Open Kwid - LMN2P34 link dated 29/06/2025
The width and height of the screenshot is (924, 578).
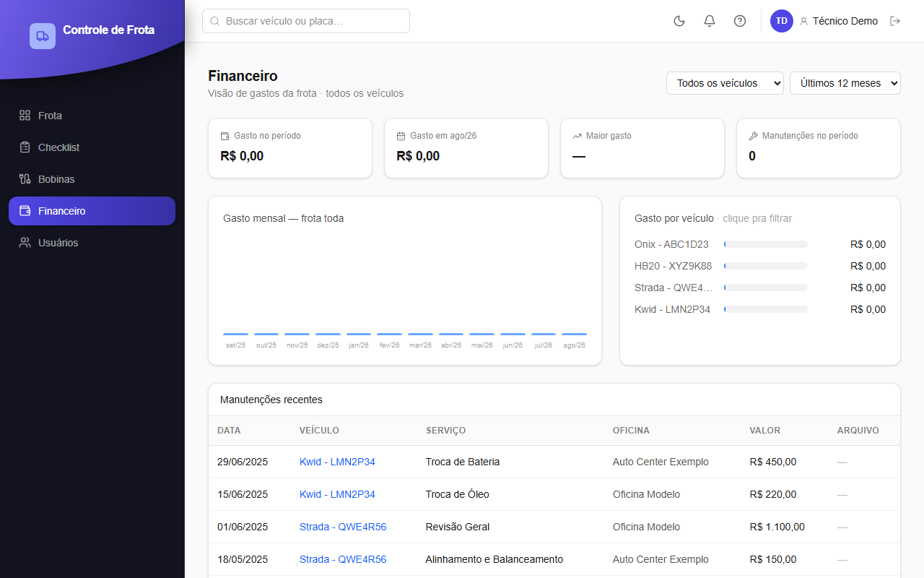[x=337, y=462]
